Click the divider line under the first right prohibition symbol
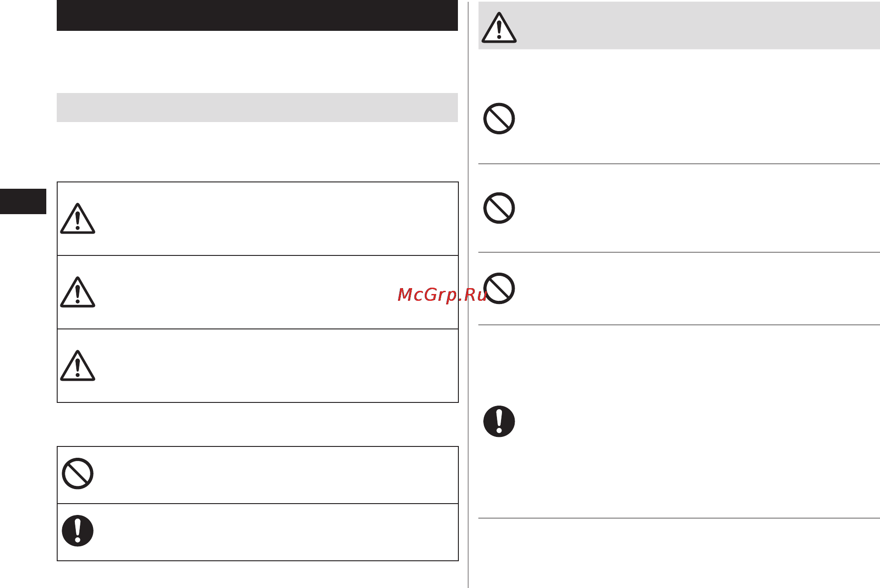Image resolution: width=880 pixels, height=588 pixels. click(679, 164)
